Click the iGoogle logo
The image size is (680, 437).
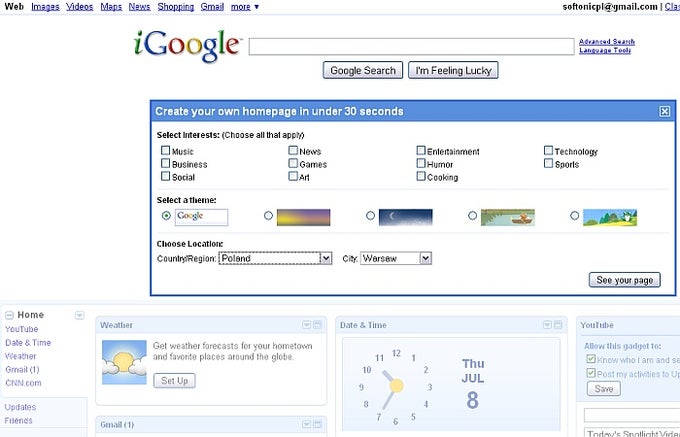187,46
